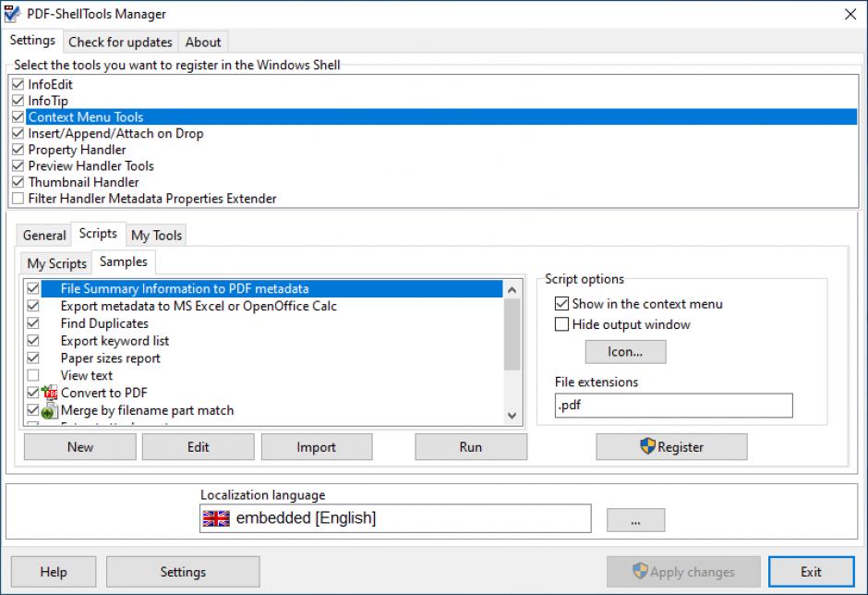Image resolution: width=868 pixels, height=595 pixels.
Task: Uncheck Export metadata to MS Excel script checkbox
Action: click(x=33, y=306)
